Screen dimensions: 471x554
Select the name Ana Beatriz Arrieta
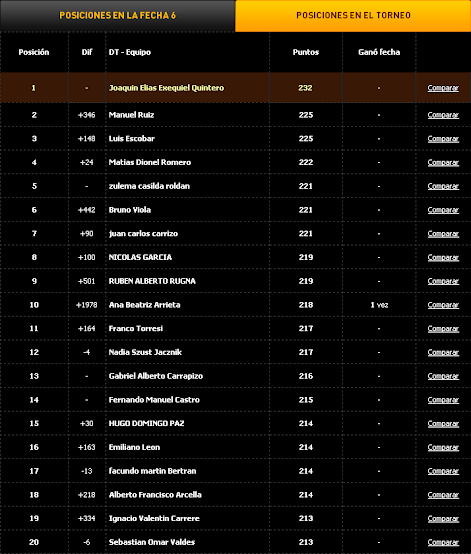click(145, 305)
